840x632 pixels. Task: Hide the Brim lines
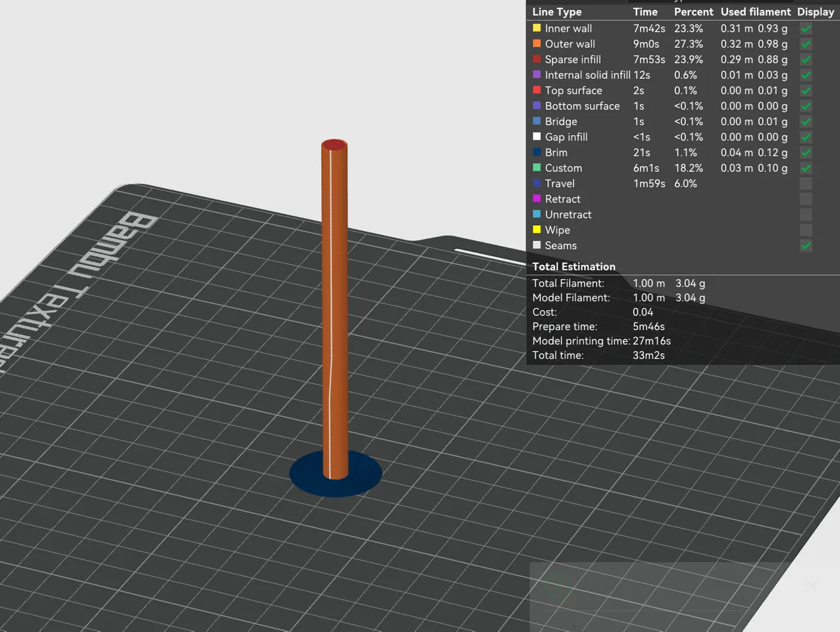tap(805, 152)
